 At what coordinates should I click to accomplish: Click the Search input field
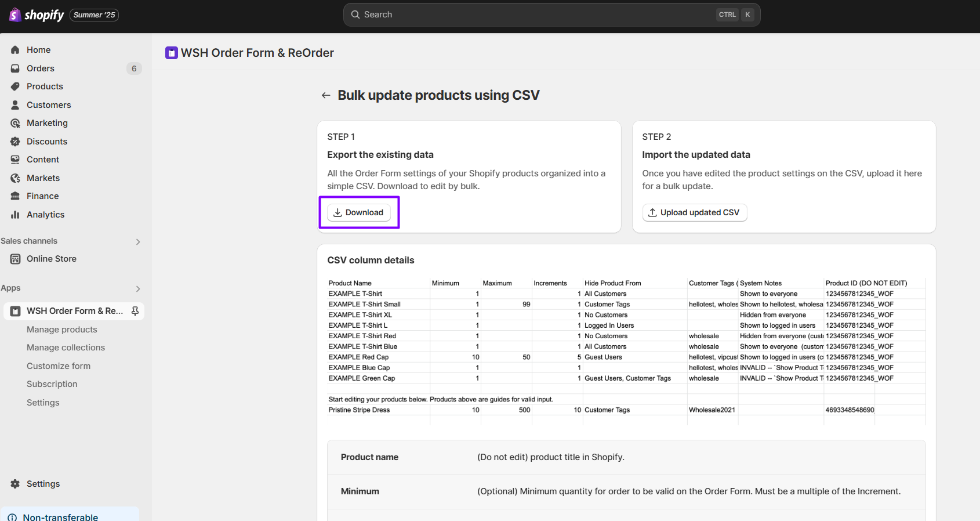coord(539,15)
